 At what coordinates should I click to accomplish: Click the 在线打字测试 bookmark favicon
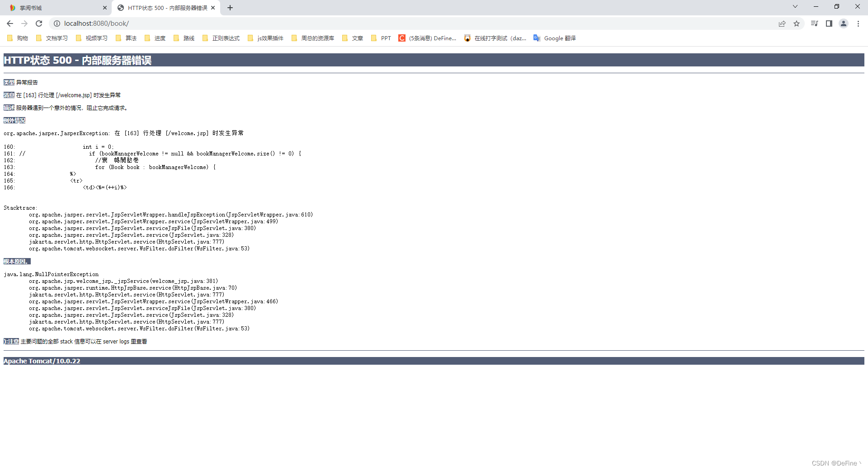tap(467, 38)
